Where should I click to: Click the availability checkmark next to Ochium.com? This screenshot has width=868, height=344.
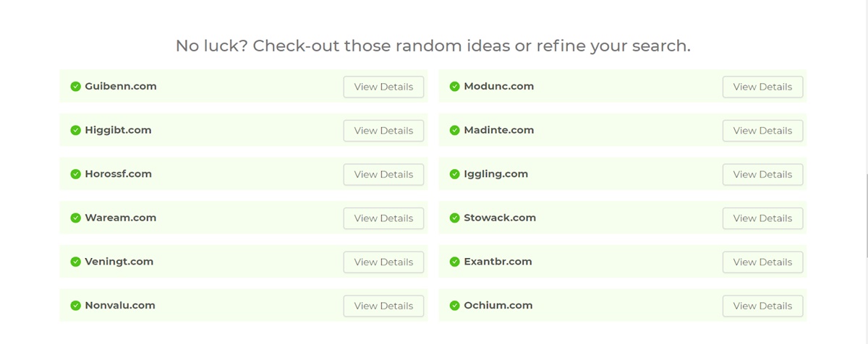454,306
